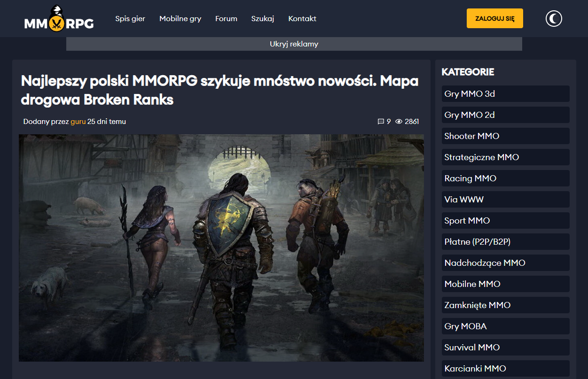Open the Strategiczne MMO category
The height and width of the screenshot is (379, 588).
(505, 157)
